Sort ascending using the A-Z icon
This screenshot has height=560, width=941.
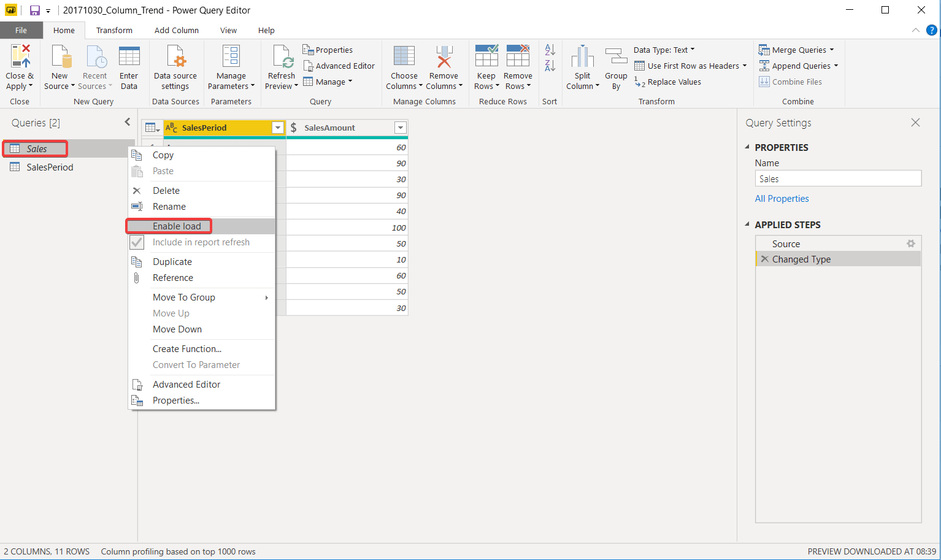click(550, 50)
